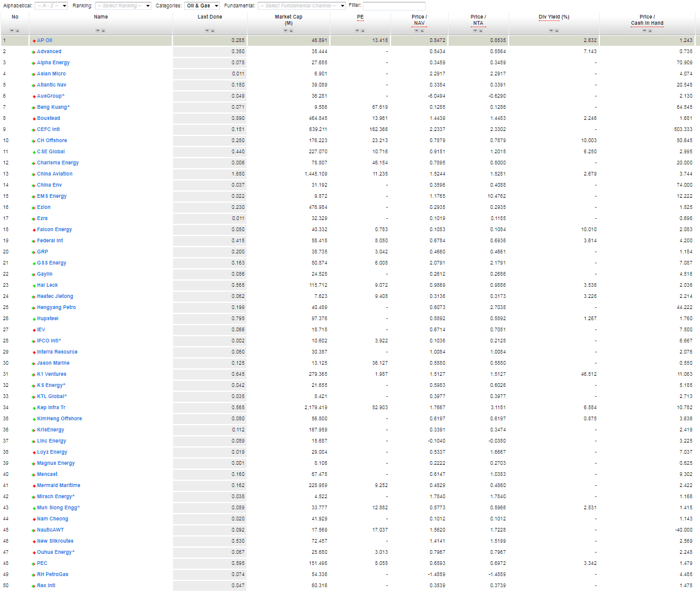
Task: Open the GSS Energy stock link
Action: 52,263
